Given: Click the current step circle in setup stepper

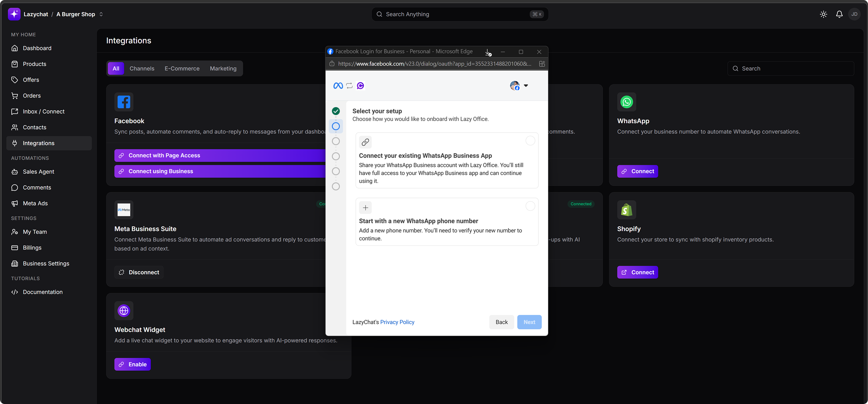Looking at the screenshot, I should pos(336,126).
